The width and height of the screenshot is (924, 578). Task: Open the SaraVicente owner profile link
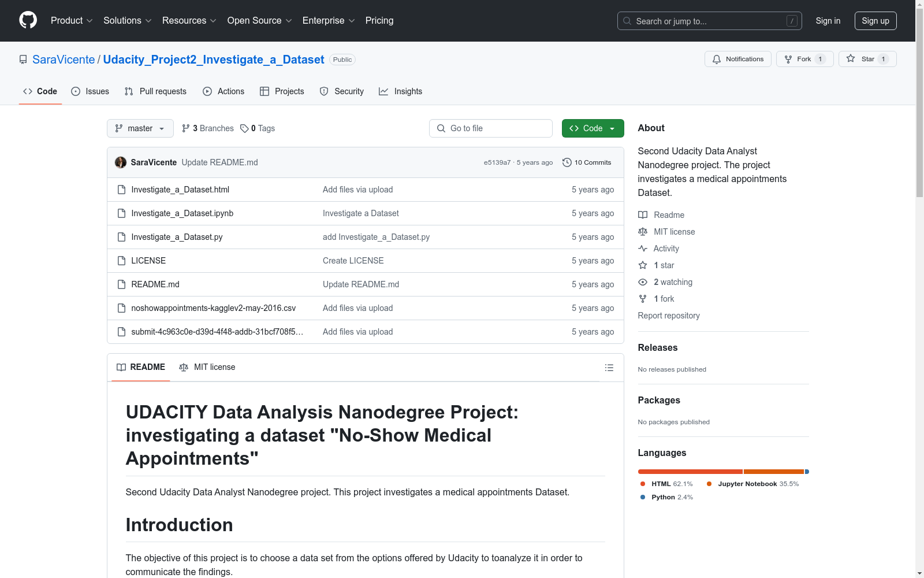[x=64, y=60]
